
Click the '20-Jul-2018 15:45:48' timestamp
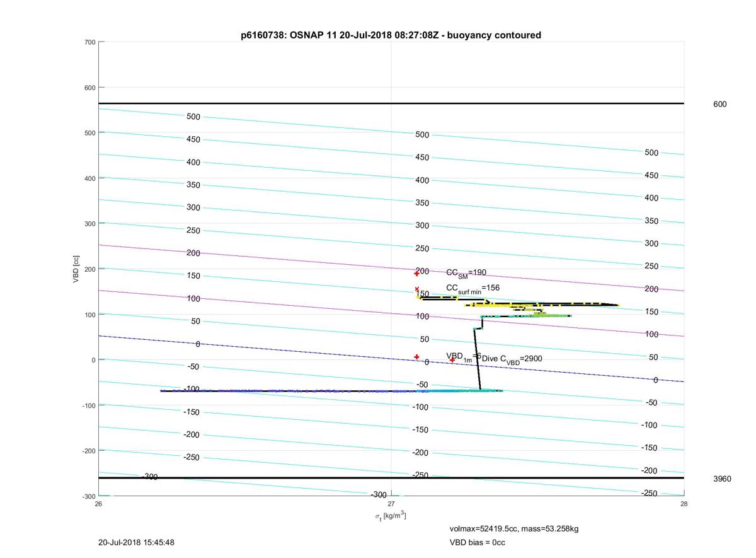click(136, 542)
